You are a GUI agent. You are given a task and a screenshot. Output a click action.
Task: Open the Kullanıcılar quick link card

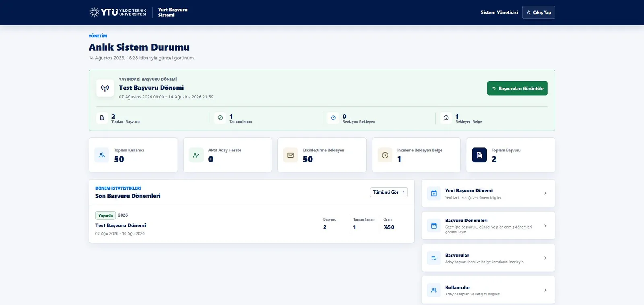[x=488, y=290]
